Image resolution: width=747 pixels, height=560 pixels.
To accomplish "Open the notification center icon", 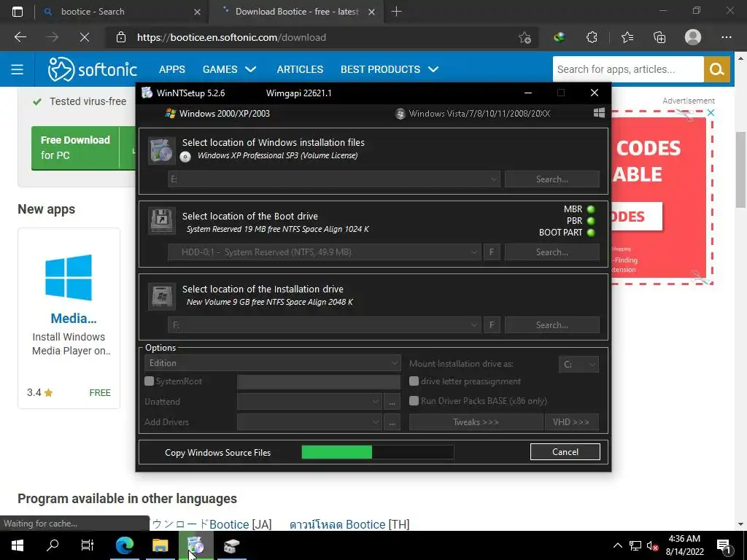I will pos(724,547).
